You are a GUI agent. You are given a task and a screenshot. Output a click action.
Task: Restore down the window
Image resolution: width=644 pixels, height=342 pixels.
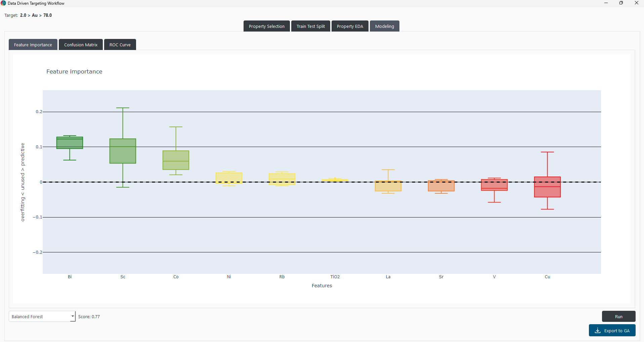[621, 3]
